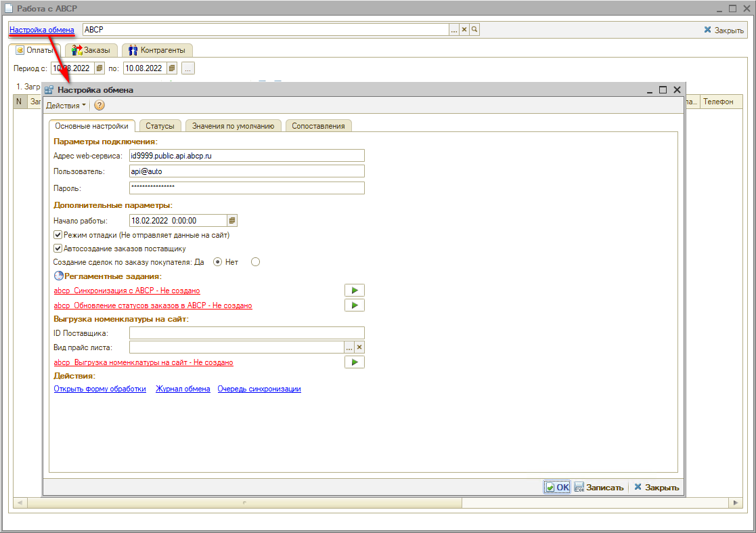Click the Открыть форму обработки link
Screen dimensions: 756x533
point(99,389)
